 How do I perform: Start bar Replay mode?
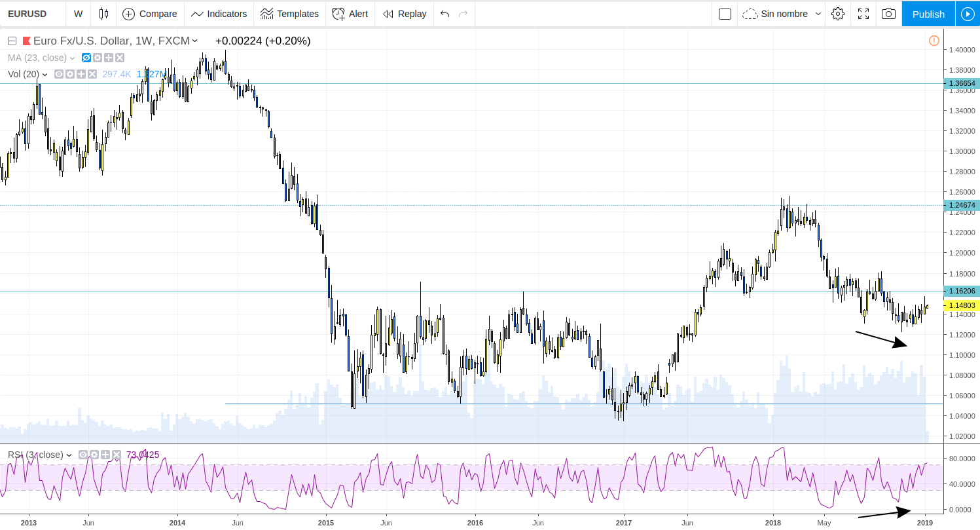pos(404,13)
